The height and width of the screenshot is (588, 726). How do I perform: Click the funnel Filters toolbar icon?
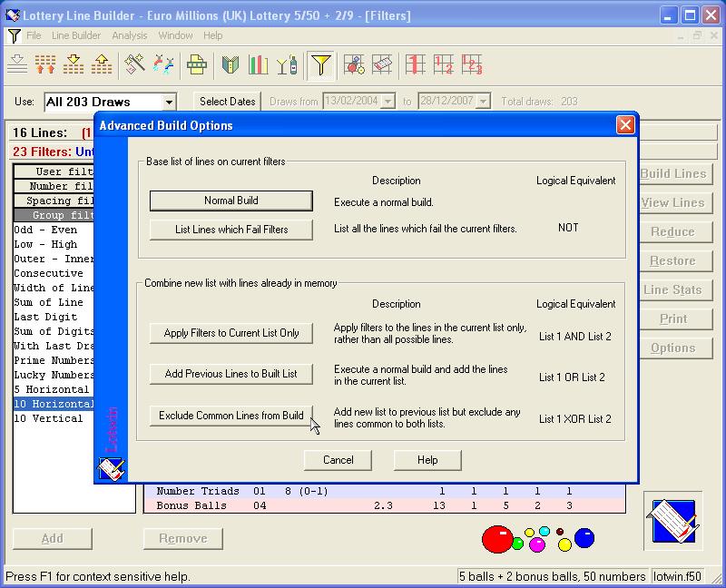(319, 64)
